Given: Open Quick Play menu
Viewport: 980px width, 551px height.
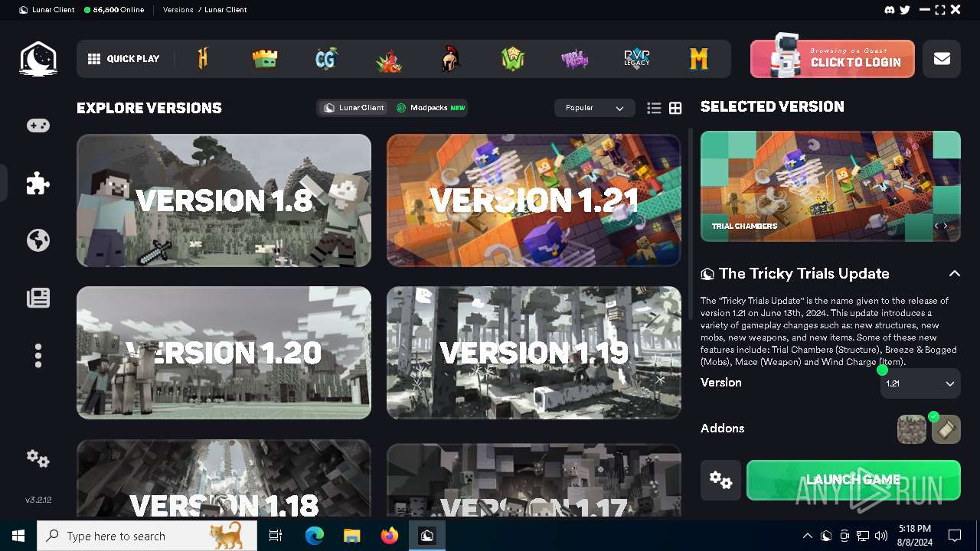Looking at the screenshot, I should tap(124, 59).
